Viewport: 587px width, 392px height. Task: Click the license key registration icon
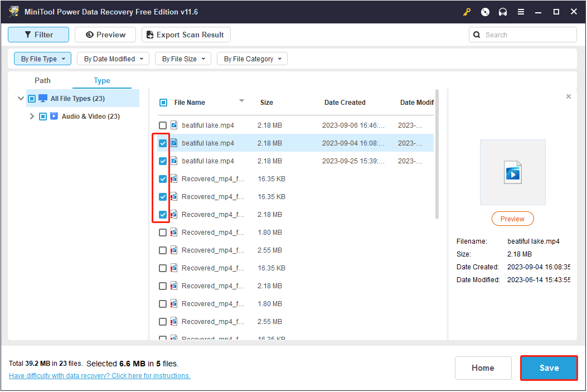467,11
